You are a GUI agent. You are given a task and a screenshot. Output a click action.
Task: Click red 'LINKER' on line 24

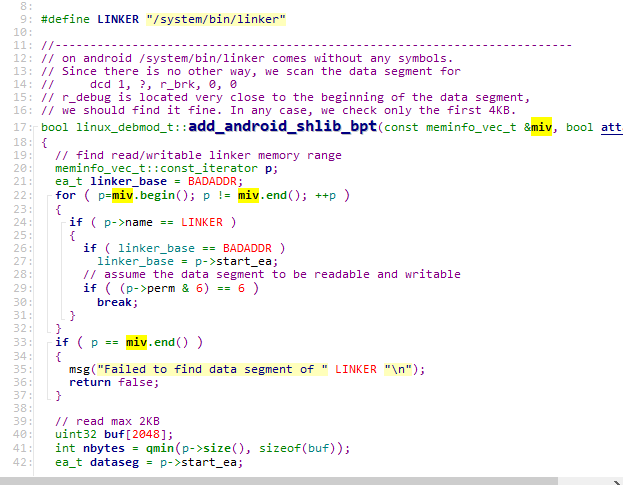pyautogui.click(x=202, y=222)
